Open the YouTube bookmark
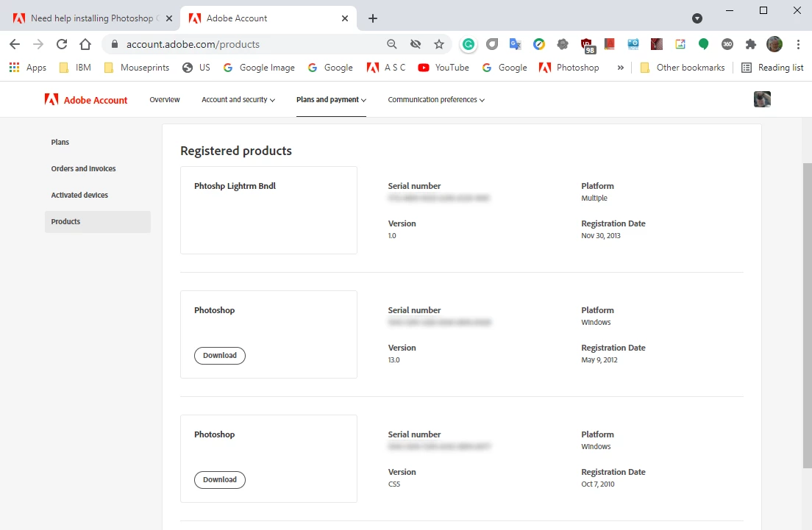Image resolution: width=812 pixels, height=530 pixels. (444, 68)
